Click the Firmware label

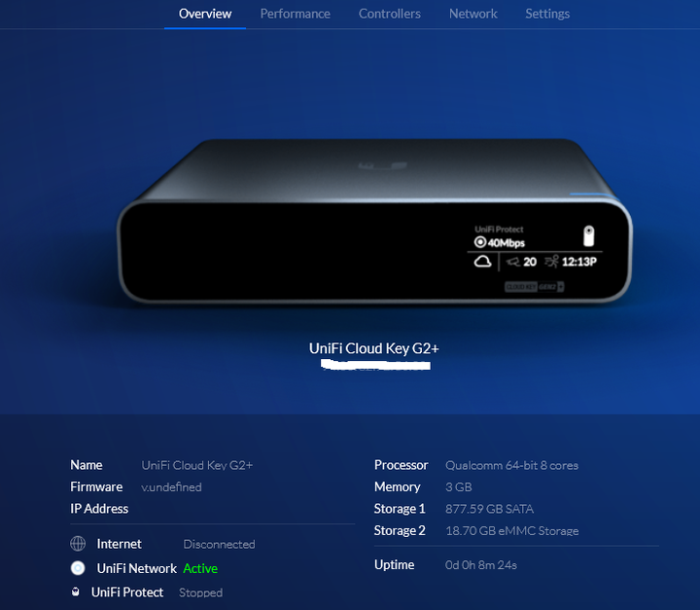[96, 487]
